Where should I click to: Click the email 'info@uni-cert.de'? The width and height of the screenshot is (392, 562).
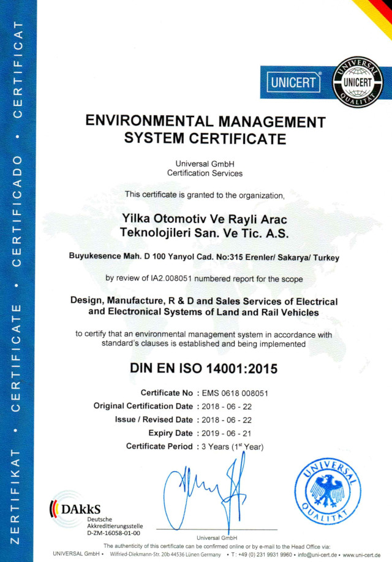pyautogui.click(x=317, y=555)
